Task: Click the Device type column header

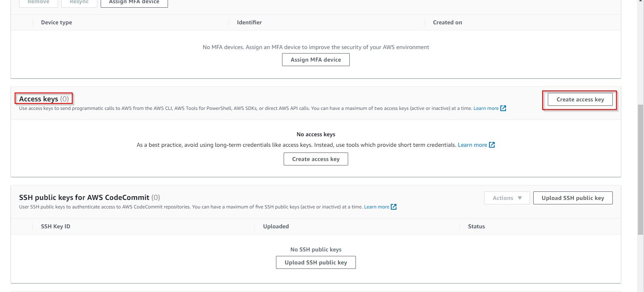Action: (56, 22)
